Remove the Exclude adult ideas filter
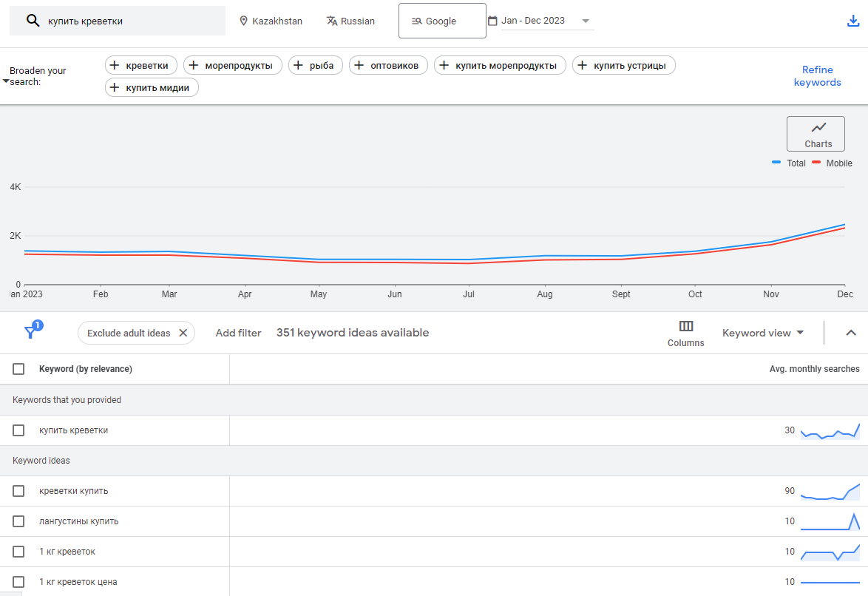The image size is (868, 596). pos(183,333)
